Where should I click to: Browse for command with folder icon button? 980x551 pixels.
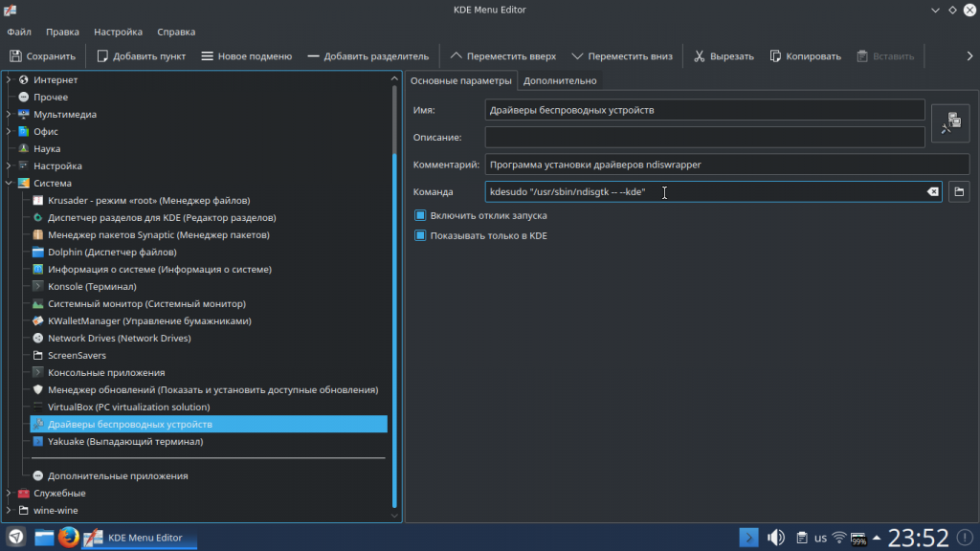(x=959, y=191)
